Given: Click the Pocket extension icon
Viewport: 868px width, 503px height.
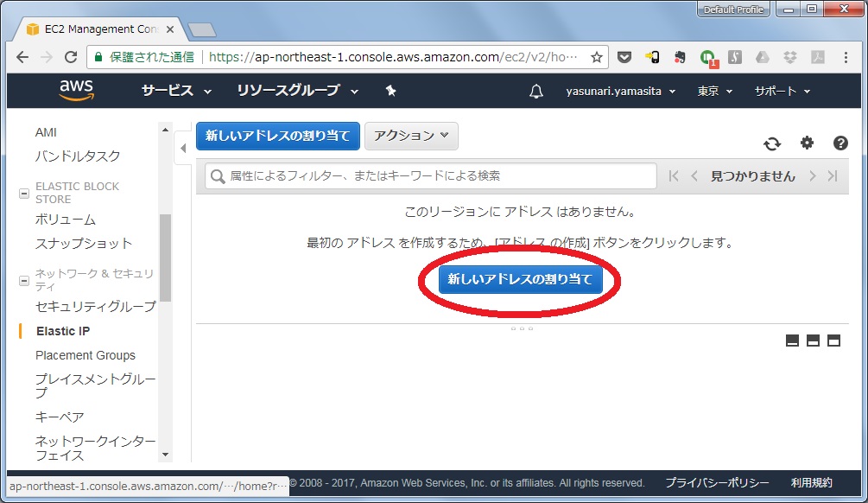Looking at the screenshot, I should [624, 57].
